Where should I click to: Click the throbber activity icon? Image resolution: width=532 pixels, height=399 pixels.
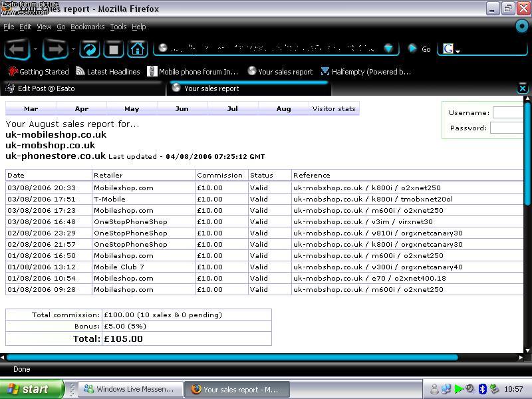[x=522, y=26]
